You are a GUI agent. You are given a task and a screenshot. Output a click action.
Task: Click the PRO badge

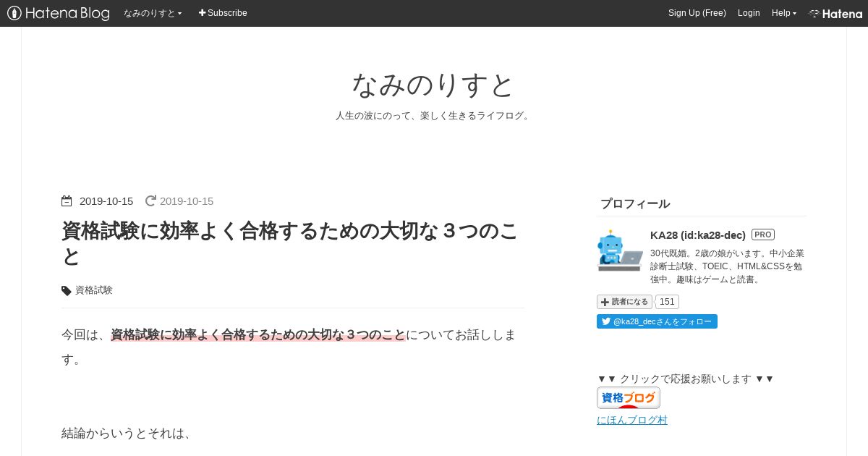(763, 235)
